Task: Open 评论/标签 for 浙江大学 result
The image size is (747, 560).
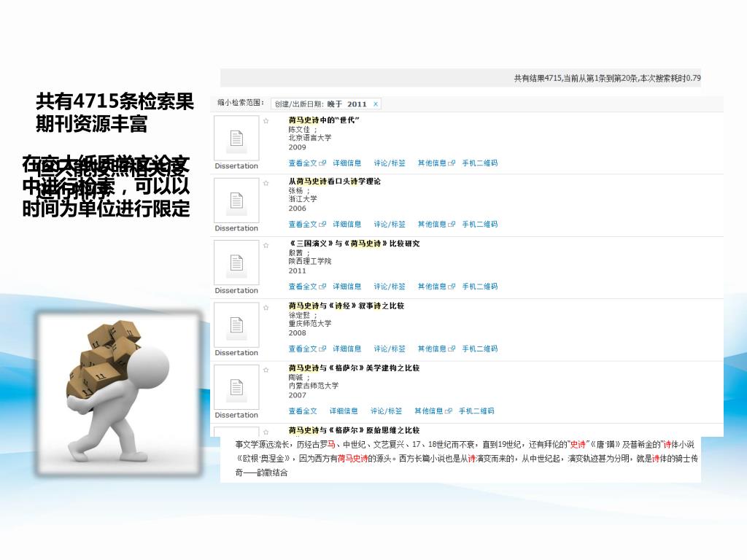Action: point(390,225)
